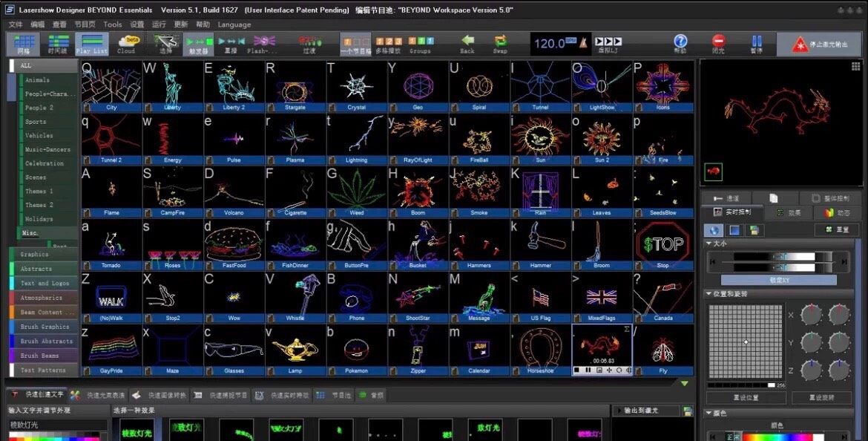Open the Language menu

pyautogui.click(x=234, y=24)
